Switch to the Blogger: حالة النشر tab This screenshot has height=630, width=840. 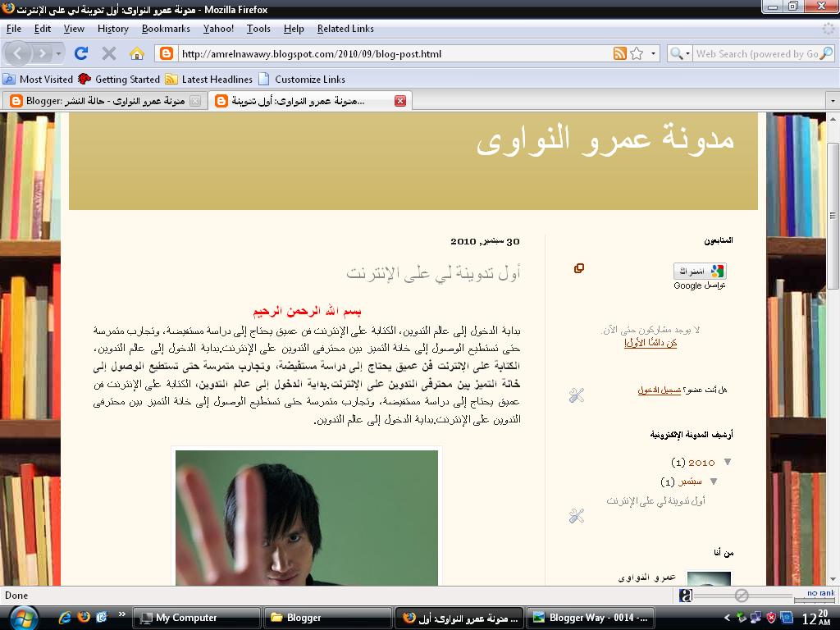click(105, 101)
